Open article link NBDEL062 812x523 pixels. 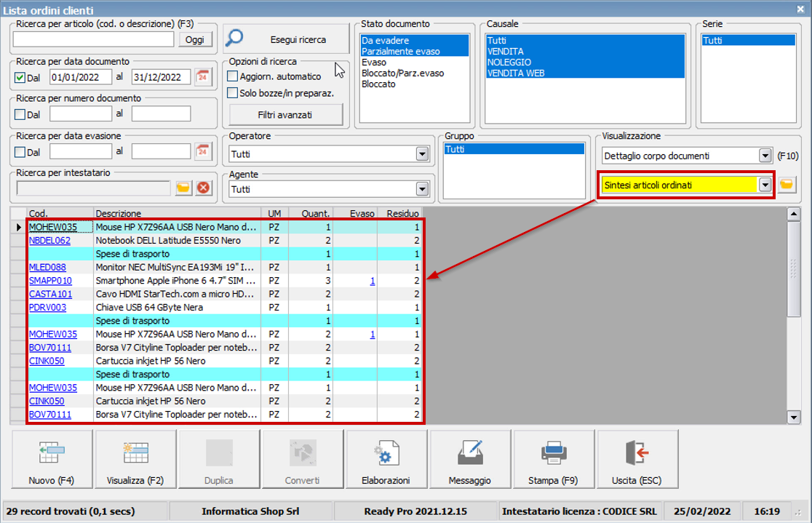click(49, 241)
